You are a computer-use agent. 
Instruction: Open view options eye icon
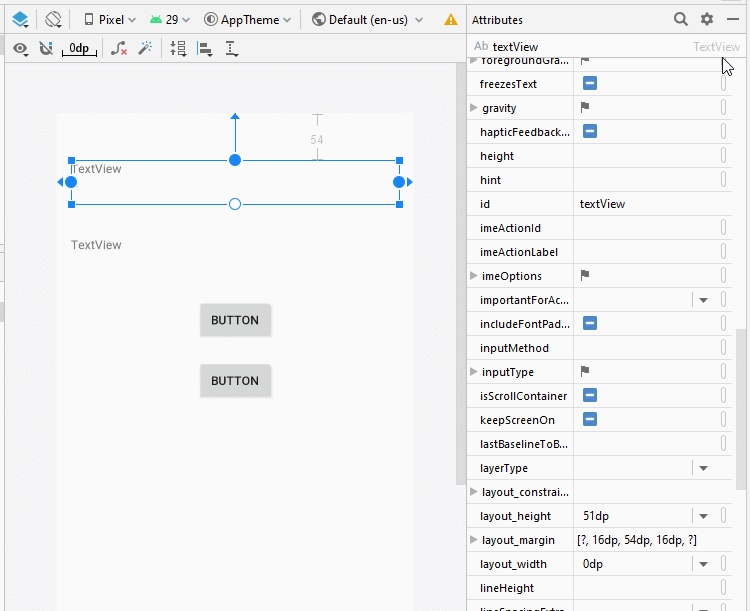coord(21,48)
